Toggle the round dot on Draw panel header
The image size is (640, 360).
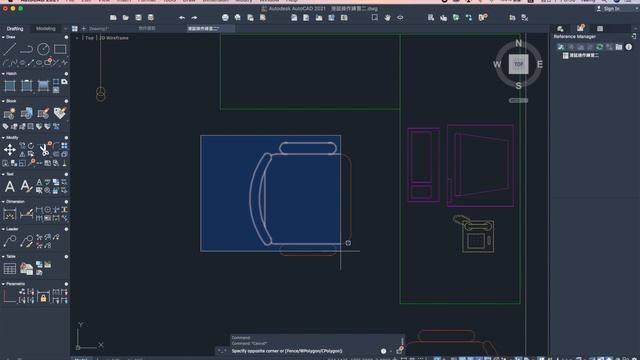[x=66, y=37]
